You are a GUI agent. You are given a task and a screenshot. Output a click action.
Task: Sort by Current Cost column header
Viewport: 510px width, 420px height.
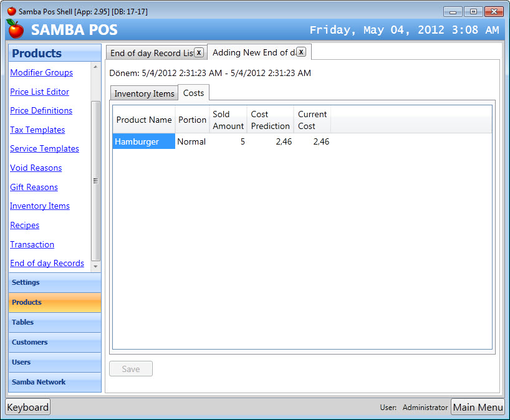312,120
